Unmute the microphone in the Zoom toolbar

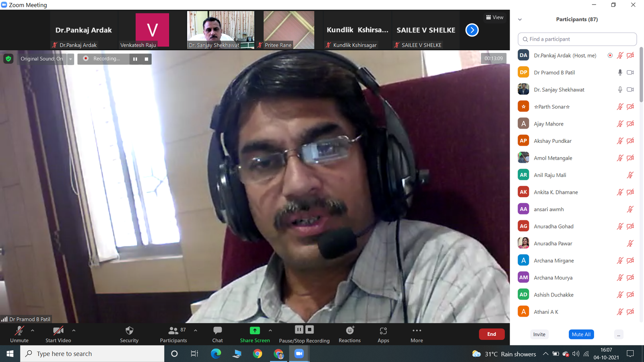click(19, 334)
